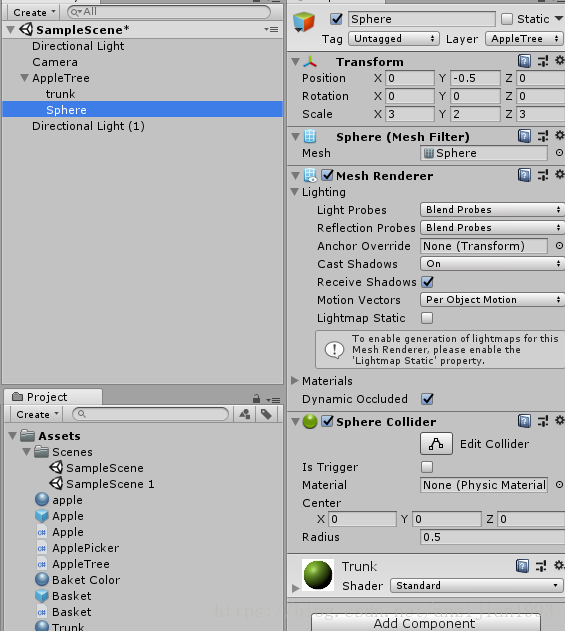Click Search by Label tag icon
The height and width of the screenshot is (631, 565).
tap(266, 414)
